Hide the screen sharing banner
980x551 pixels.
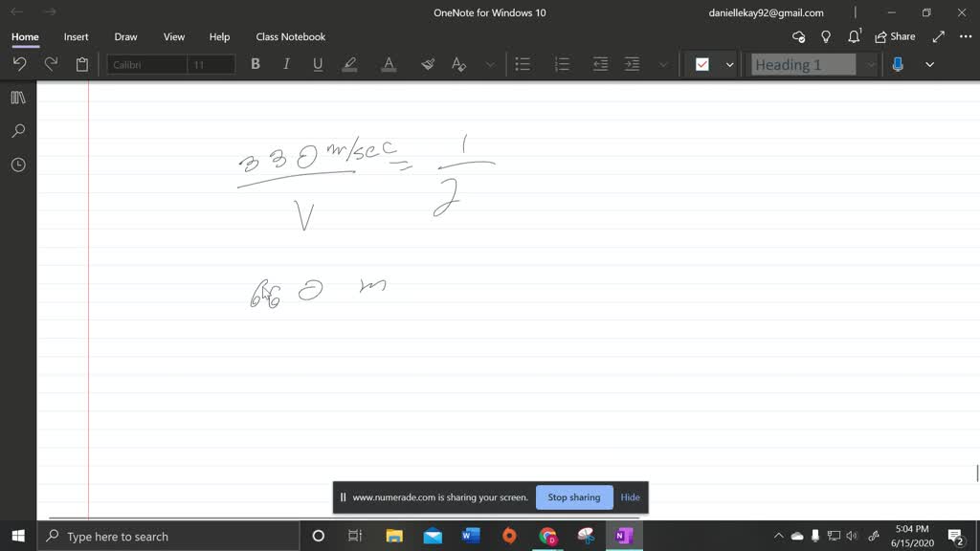tap(630, 497)
